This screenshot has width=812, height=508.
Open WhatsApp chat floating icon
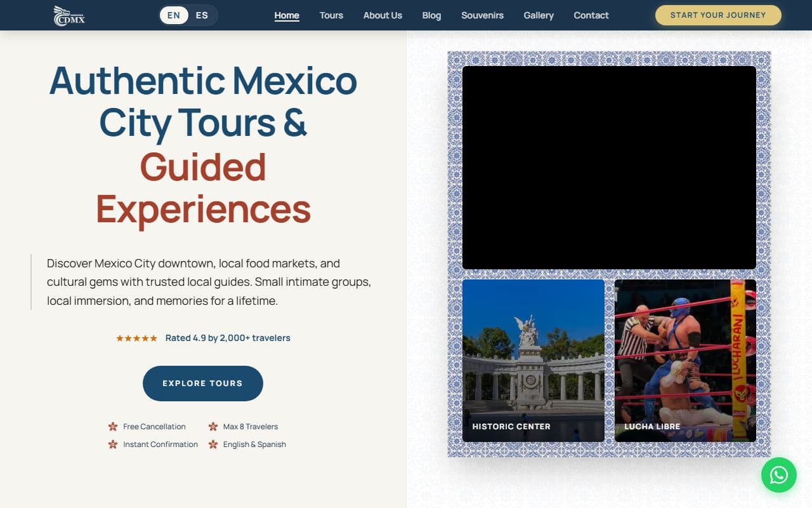pyautogui.click(x=778, y=475)
